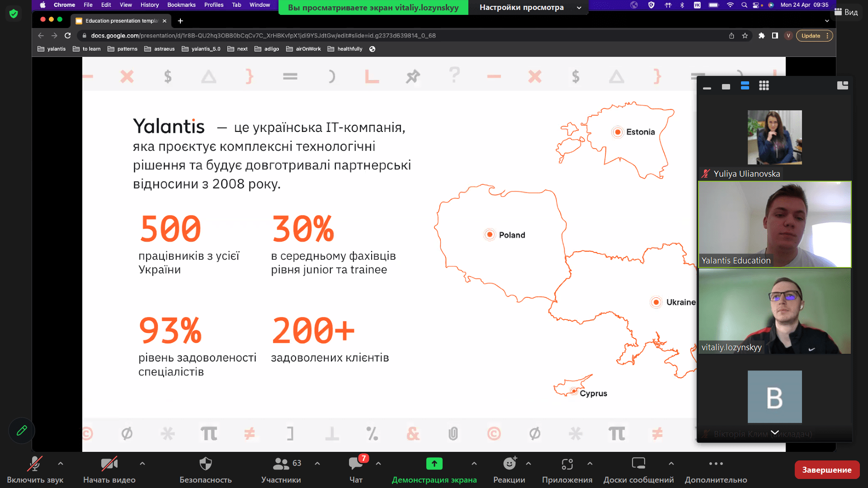
Task: Toggle Chrome side panel icon
Action: 775,36
